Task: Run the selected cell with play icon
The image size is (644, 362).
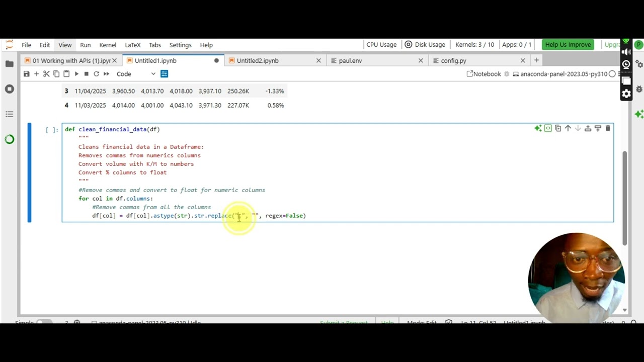Action: point(76,74)
